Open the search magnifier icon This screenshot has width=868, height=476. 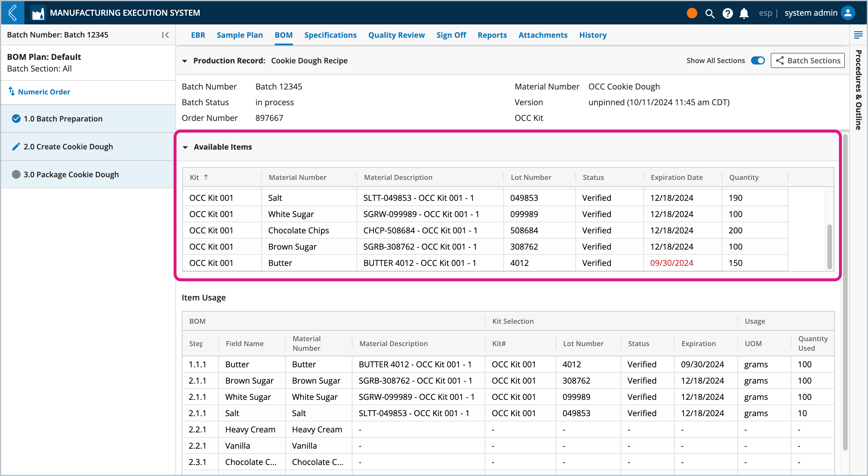709,13
